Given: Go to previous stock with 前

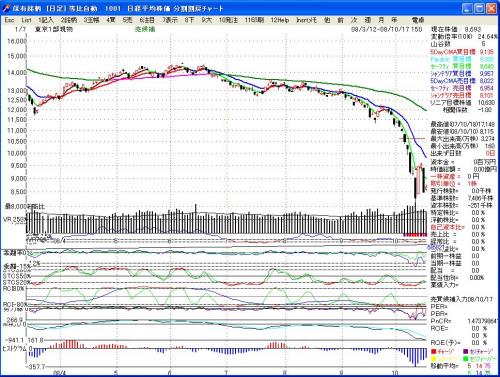Looking at the screenshot, I should tap(340, 20).
